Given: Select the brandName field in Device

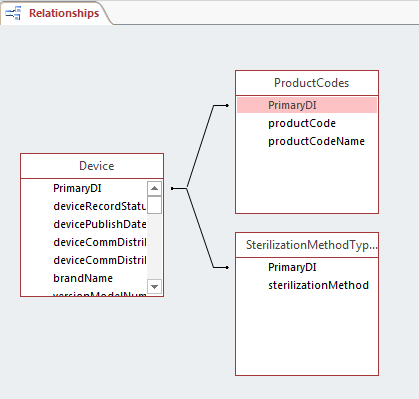Looking at the screenshot, I should click(83, 278).
